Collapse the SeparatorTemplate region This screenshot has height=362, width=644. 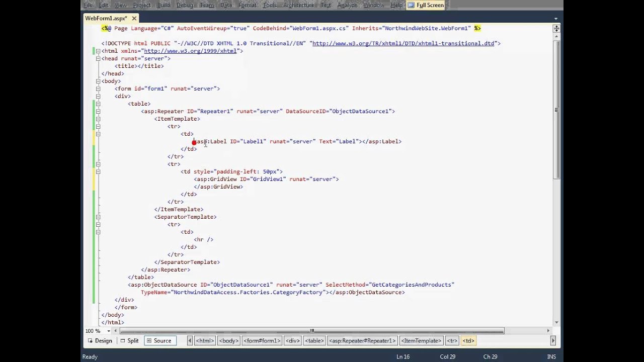(98, 217)
